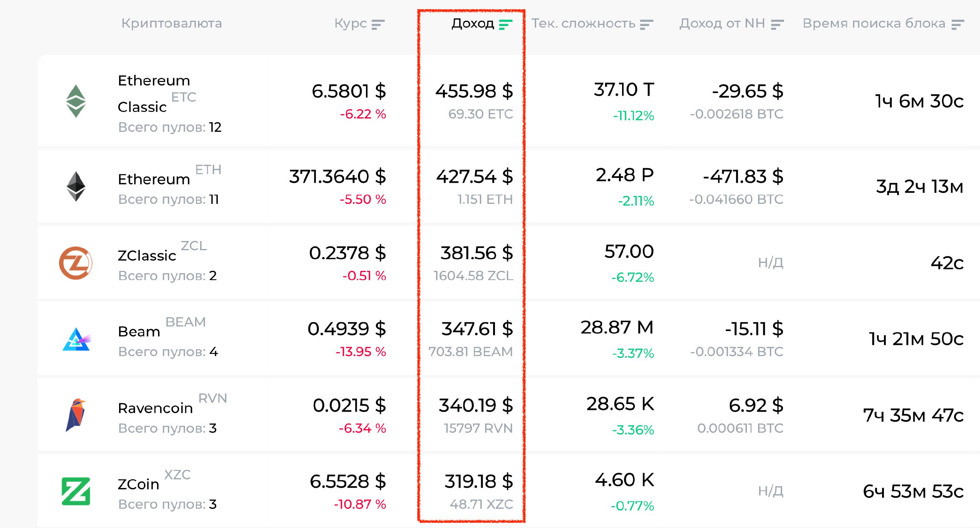Click 'Всего пулов: 4' text
Viewport: 980px width, 528px height.
tap(168, 351)
